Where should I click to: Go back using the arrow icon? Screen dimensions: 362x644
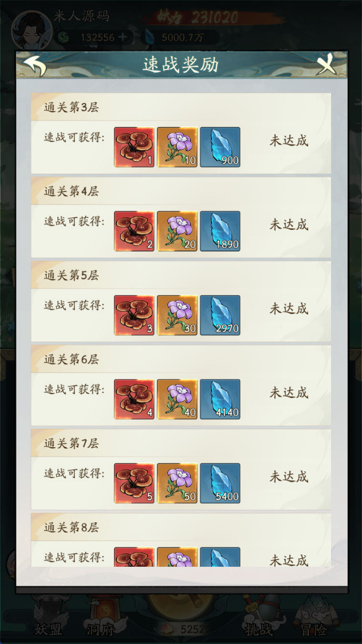coord(34,65)
